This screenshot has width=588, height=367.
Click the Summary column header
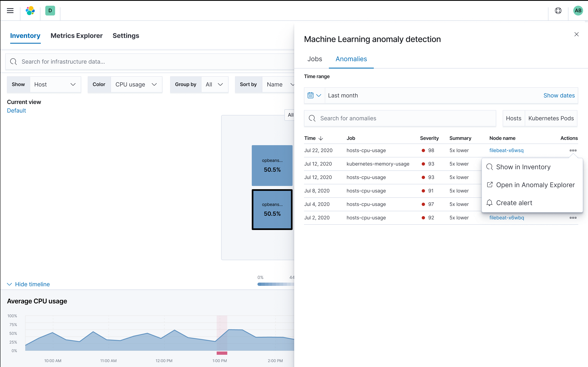(460, 138)
